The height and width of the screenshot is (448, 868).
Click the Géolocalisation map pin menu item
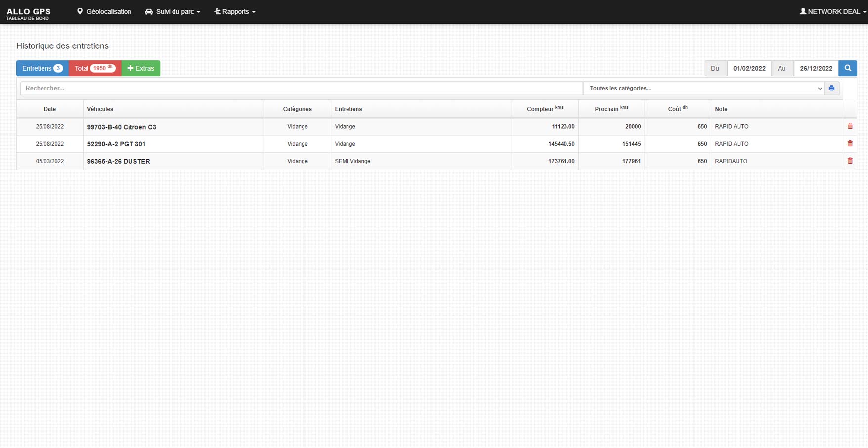tap(104, 11)
